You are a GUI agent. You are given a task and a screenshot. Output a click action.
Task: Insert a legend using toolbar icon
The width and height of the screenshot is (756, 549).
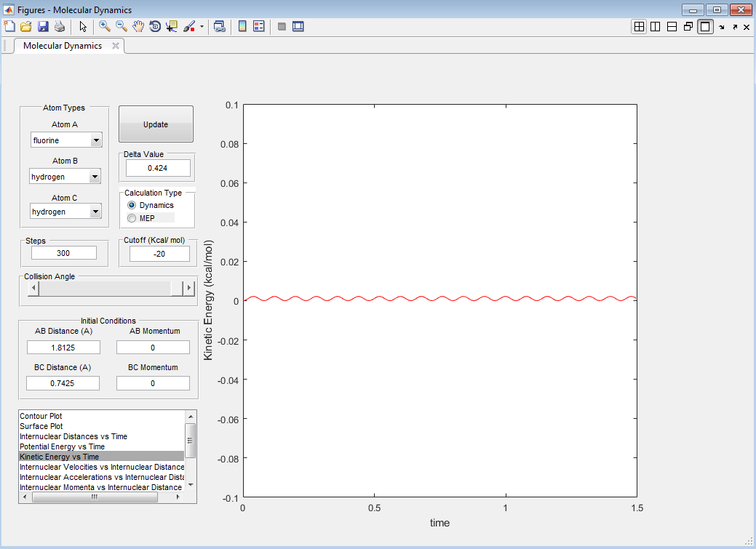click(x=258, y=26)
